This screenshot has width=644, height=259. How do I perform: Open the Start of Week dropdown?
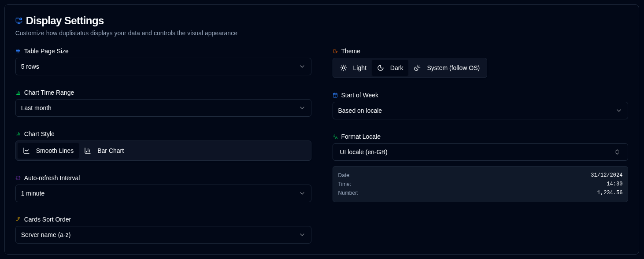pos(480,111)
